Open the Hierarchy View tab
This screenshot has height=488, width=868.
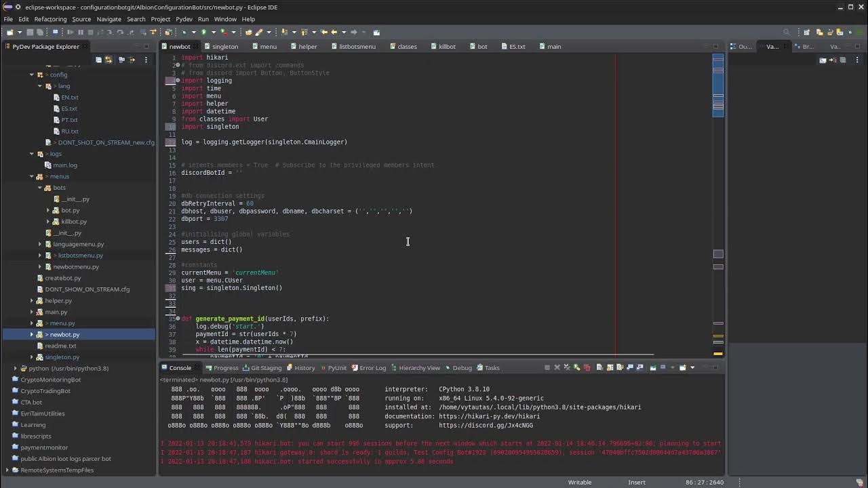pyautogui.click(x=414, y=368)
